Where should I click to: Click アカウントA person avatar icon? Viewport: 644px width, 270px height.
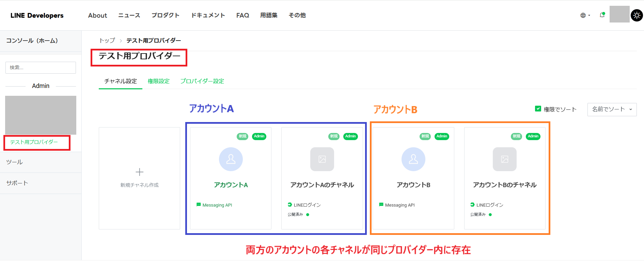tap(231, 159)
